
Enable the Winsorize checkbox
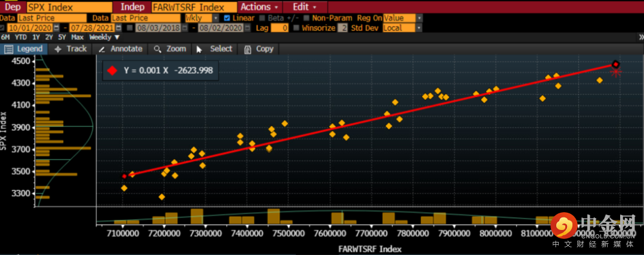(x=297, y=28)
